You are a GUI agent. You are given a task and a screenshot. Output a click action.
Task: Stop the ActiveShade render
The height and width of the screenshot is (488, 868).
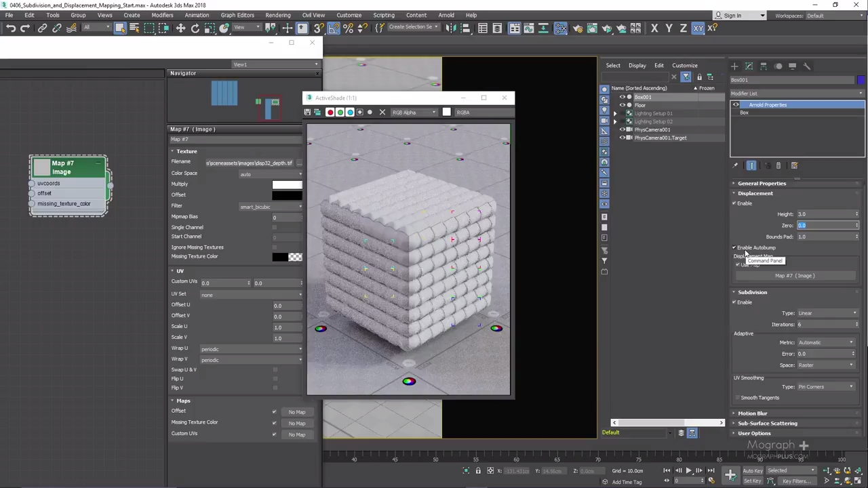pyautogui.click(x=382, y=113)
